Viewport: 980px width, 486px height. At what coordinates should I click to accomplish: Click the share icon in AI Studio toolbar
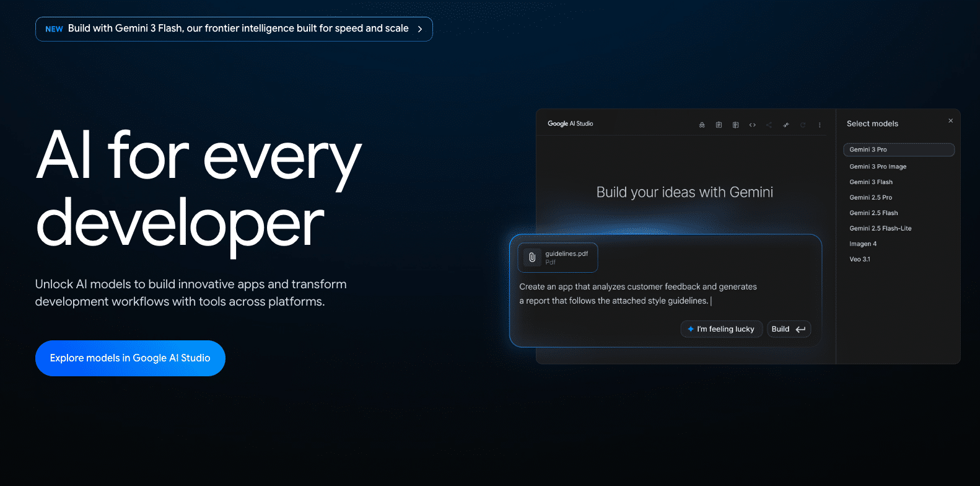pos(769,125)
